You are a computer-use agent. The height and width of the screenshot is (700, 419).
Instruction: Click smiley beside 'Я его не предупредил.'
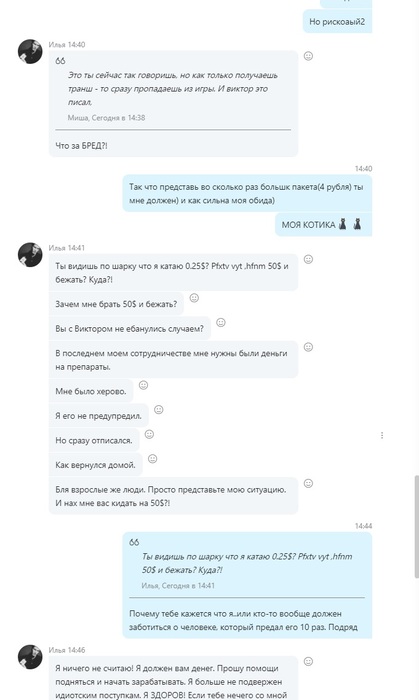pyautogui.click(x=158, y=409)
